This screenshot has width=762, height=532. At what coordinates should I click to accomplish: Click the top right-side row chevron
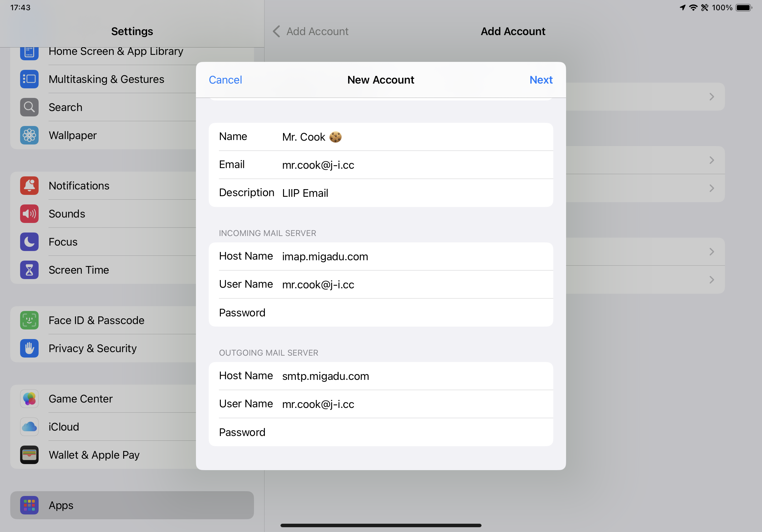click(712, 97)
